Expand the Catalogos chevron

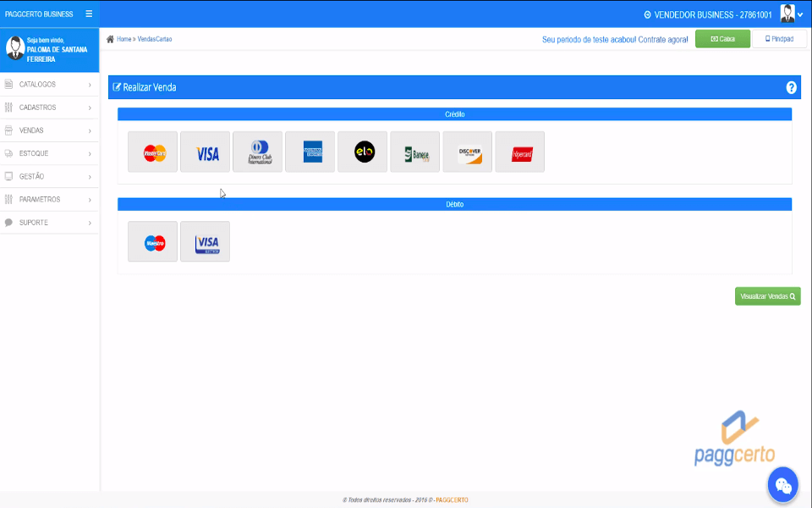(91, 85)
